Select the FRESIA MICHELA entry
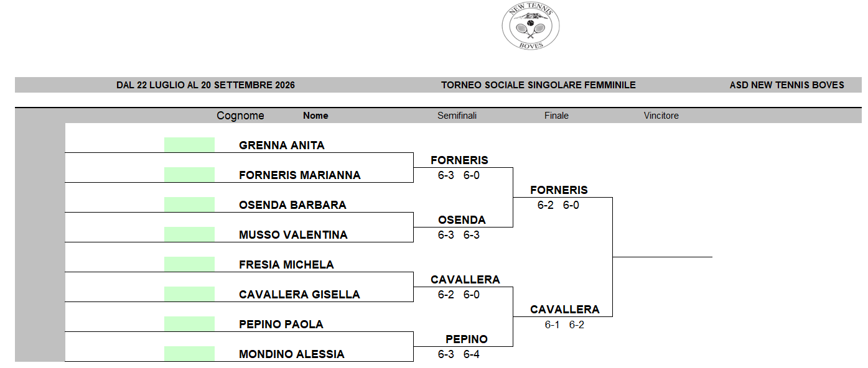 point(286,265)
